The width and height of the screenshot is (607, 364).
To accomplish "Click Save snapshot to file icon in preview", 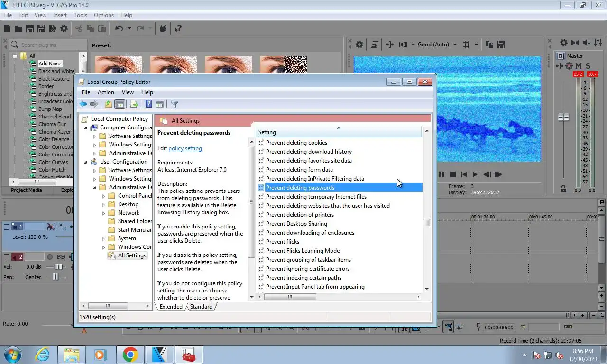I will [x=500, y=45].
